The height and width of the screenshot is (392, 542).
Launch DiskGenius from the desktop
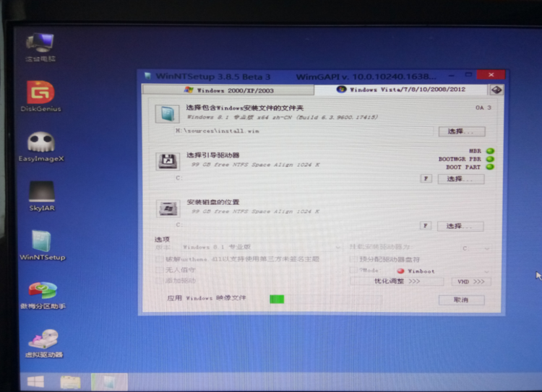[x=40, y=96]
